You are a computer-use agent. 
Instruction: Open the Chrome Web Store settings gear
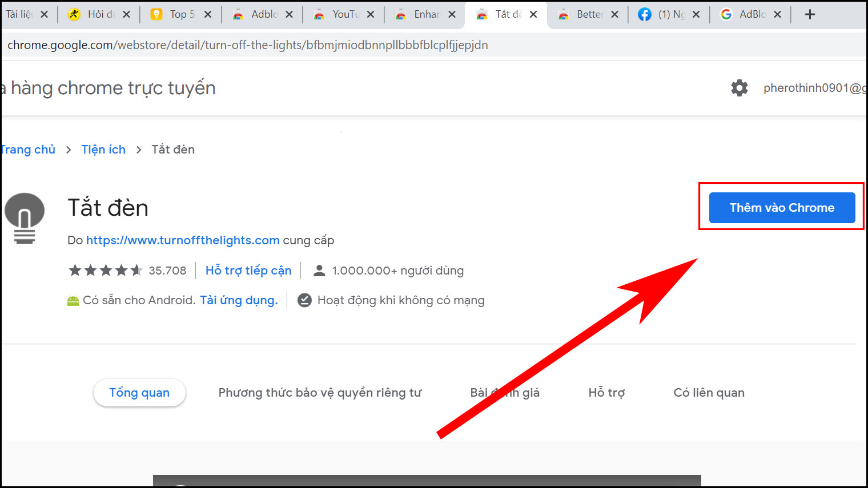[739, 87]
